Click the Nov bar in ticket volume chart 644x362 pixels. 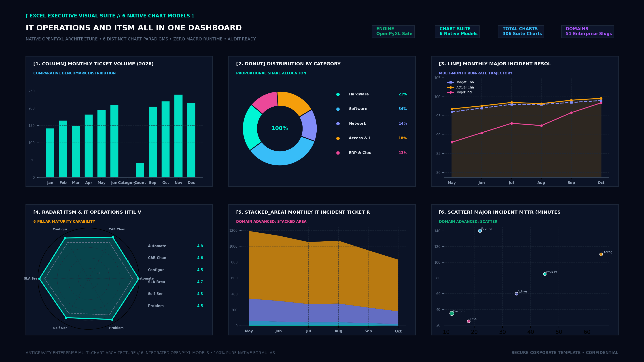tap(178, 136)
